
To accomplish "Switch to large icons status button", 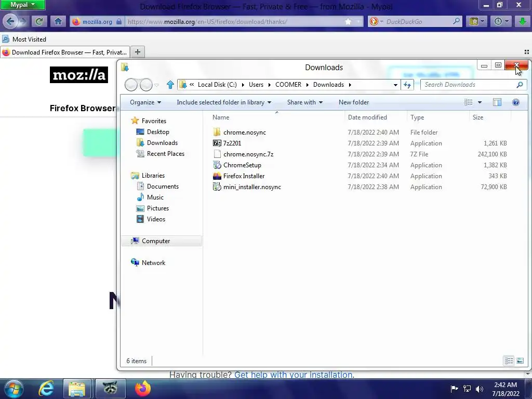I will point(520,361).
